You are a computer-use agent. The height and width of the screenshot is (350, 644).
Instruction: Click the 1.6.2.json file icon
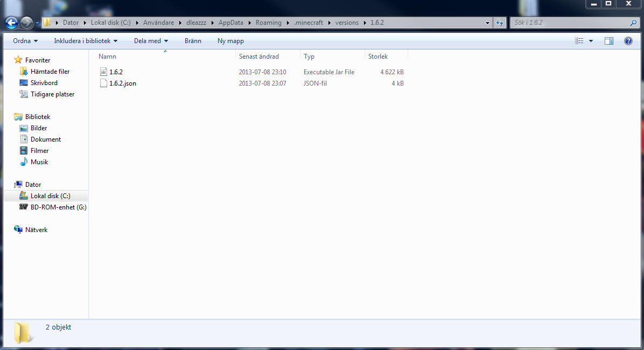pos(103,83)
